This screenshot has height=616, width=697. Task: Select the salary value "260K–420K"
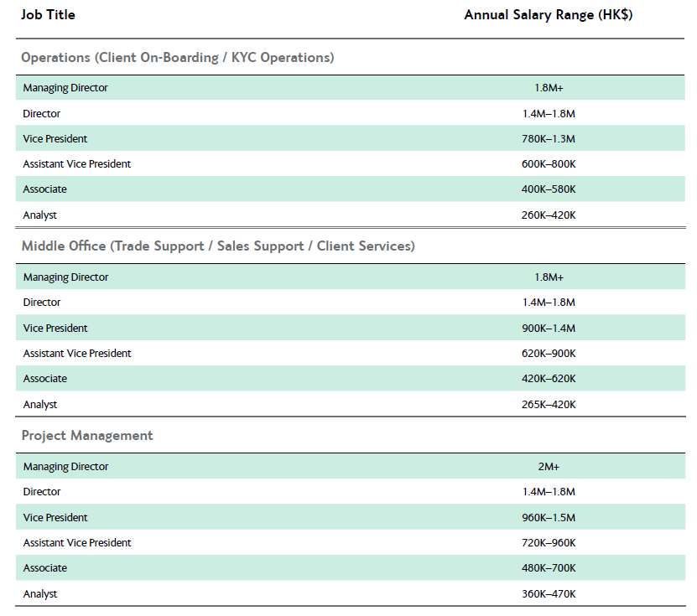(x=549, y=215)
